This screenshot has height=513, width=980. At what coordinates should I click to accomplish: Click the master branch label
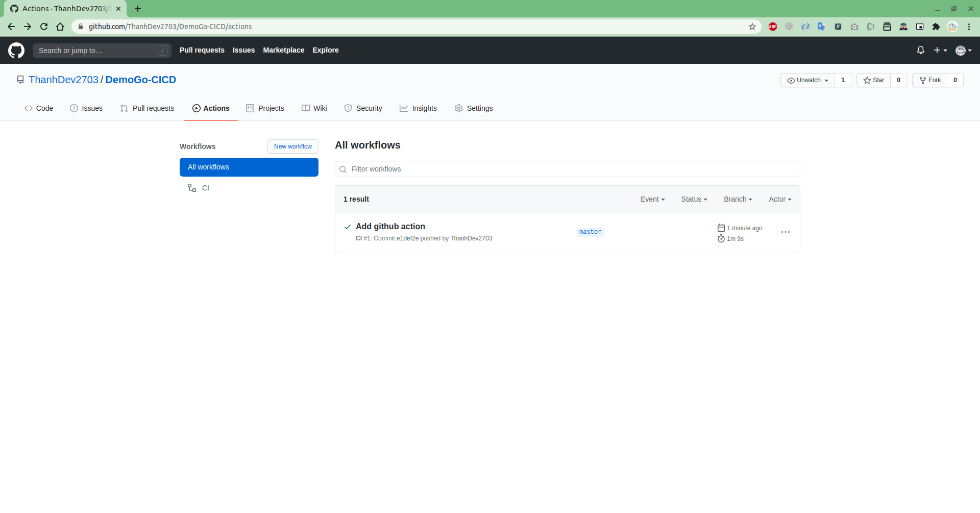pyautogui.click(x=590, y=232)
